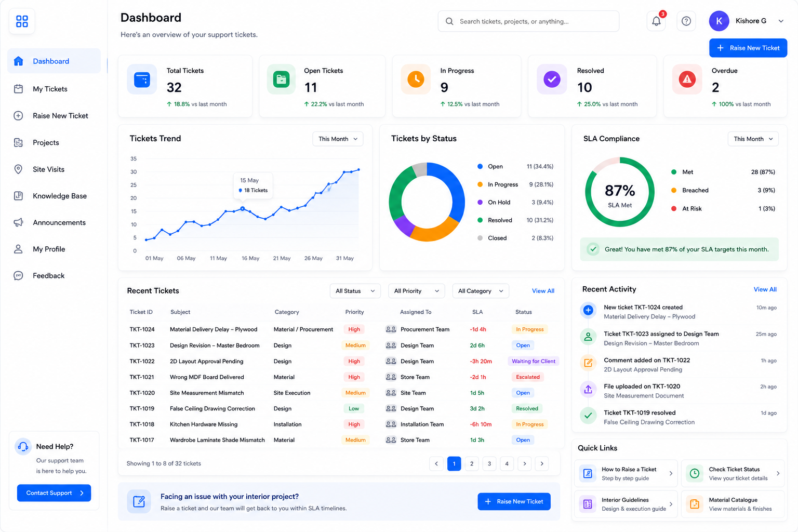This screenshot has width=798, height=532.
Task: Open the notifications bell icon
Action: (656, 21)
